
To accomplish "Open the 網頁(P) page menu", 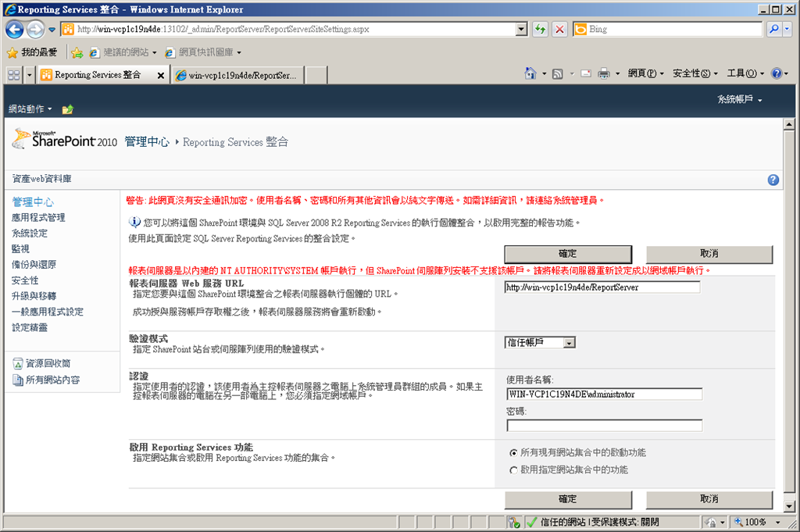I will coord(645,74).
